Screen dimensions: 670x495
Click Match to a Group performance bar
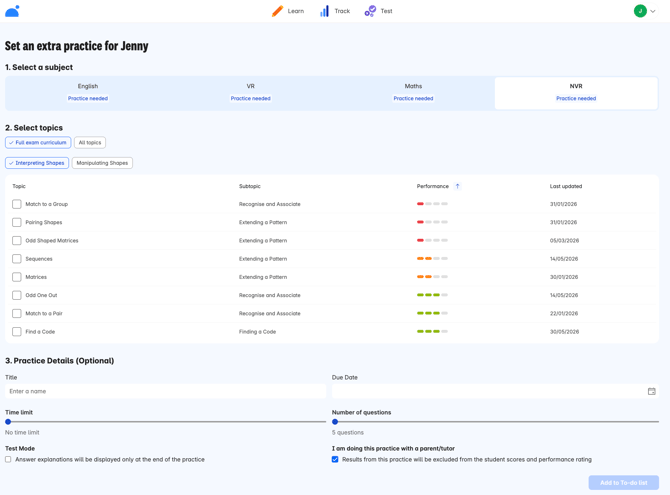(x=432, y=204)
